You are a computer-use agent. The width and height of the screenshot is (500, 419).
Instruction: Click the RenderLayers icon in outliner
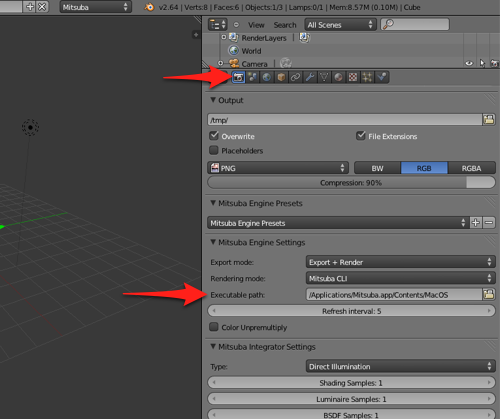point(234,38)
